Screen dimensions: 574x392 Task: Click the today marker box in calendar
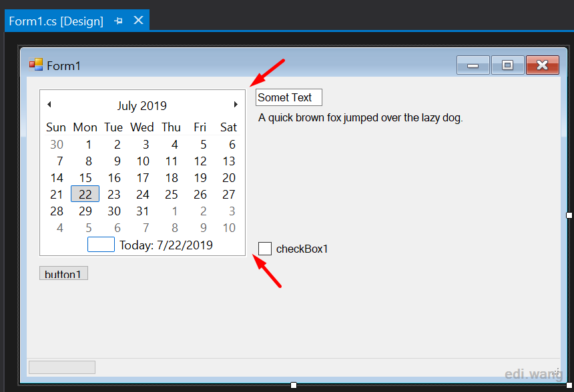tap(101, 245)
